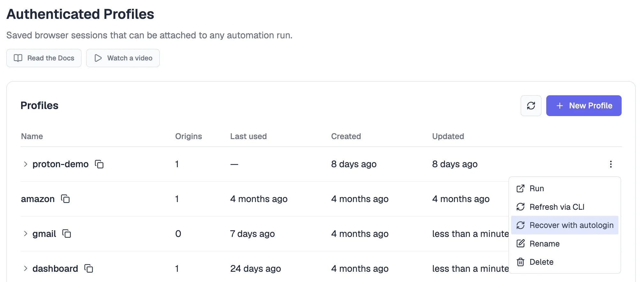Click the Updated column header
Viewport: 644px width, 282px height.
coord(448,136)
